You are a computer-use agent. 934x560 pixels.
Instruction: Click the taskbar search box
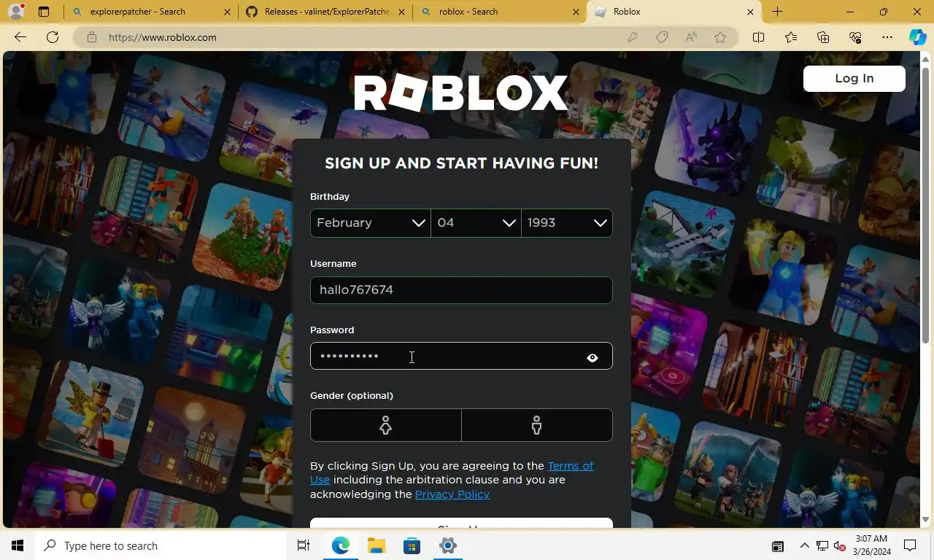tap(161, 545)
